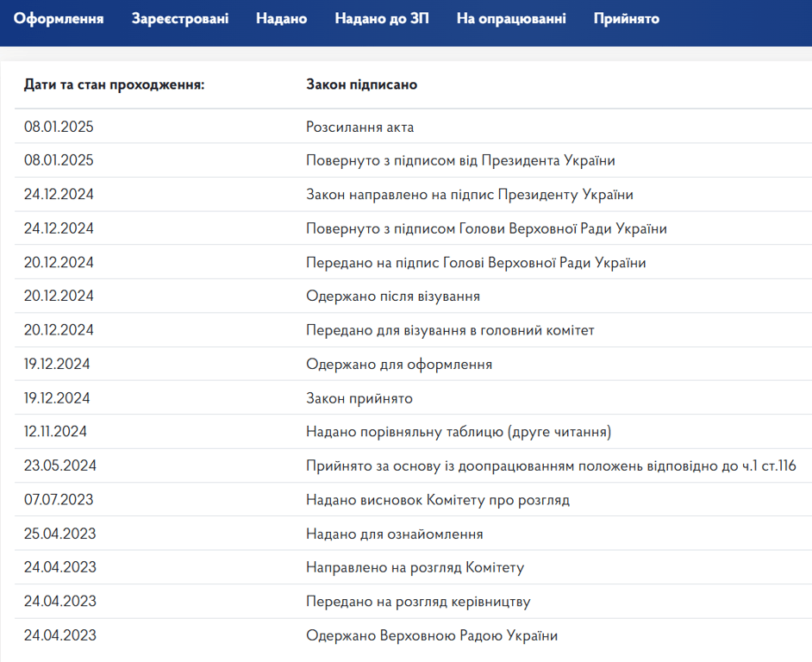Select the Прийнято tab
This screenshot has width=812, height=662.
click(625, 18)
